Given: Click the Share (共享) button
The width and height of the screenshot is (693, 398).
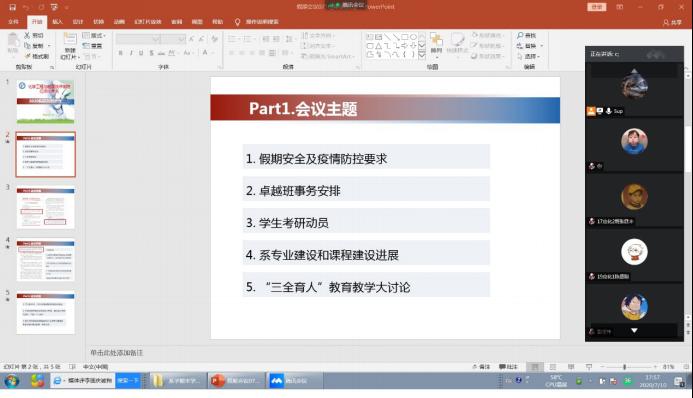Looking at the screenshot, I should (x=672, y=22).
